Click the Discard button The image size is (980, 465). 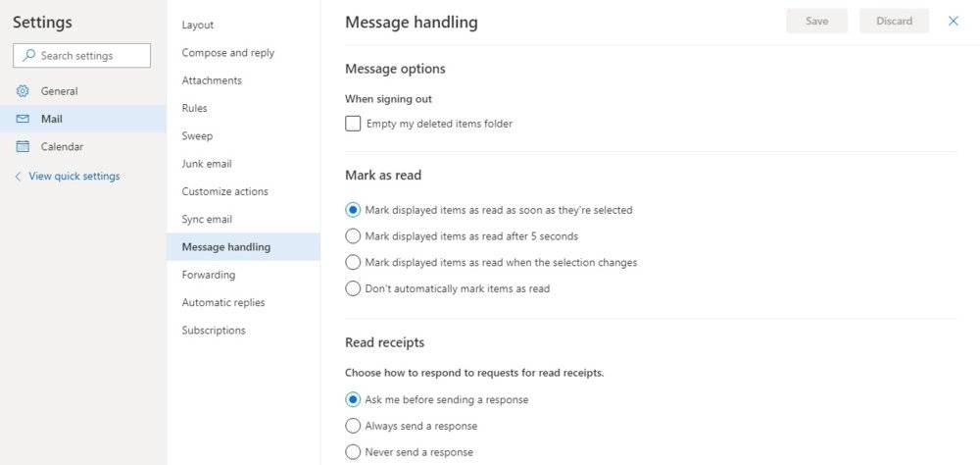(x=894, y=21)
